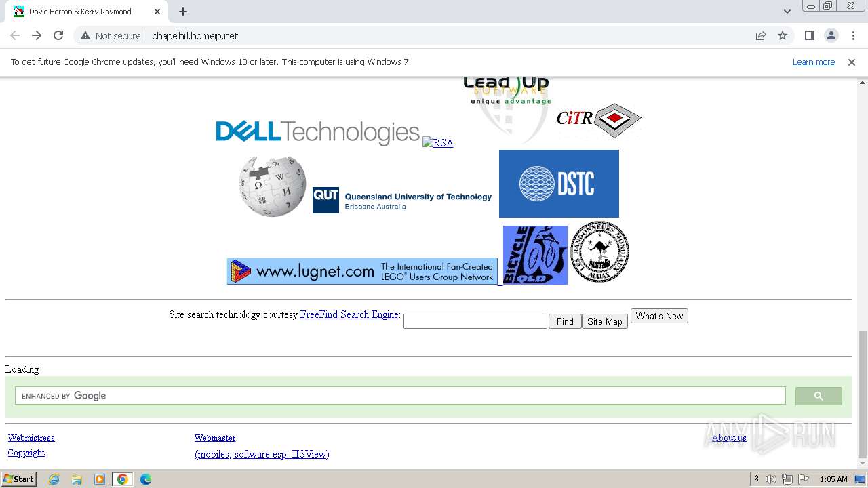
Task: Open the CiTR logo link
Action: (599, 120)
